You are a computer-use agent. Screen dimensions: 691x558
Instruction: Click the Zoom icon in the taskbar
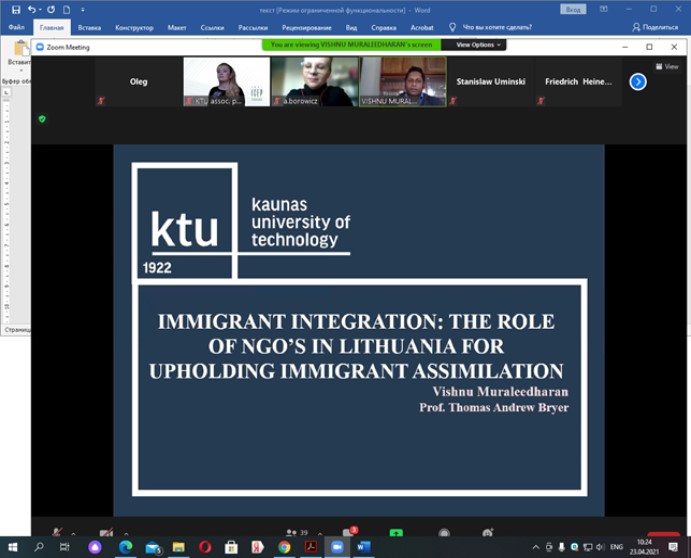(337, 547)
